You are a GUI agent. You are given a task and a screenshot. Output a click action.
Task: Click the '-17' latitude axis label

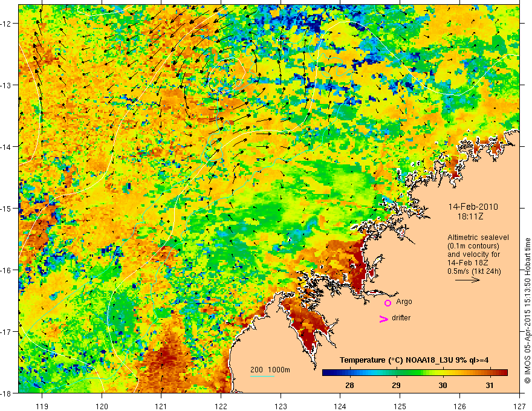pyautogui.click(x=6, y=332)
